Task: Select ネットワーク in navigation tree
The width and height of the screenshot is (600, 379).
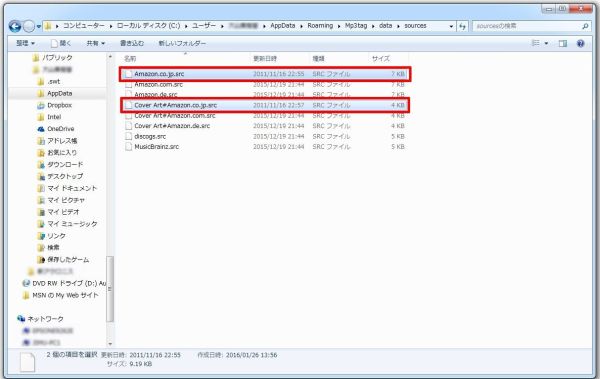Action: [x=46, y=319]
